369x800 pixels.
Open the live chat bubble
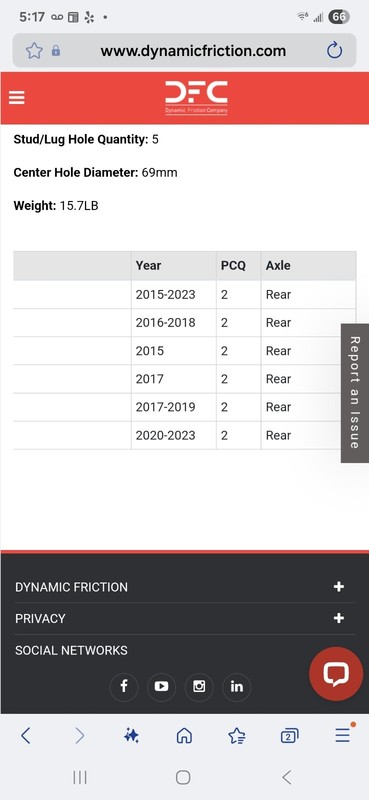coord(336,674)
